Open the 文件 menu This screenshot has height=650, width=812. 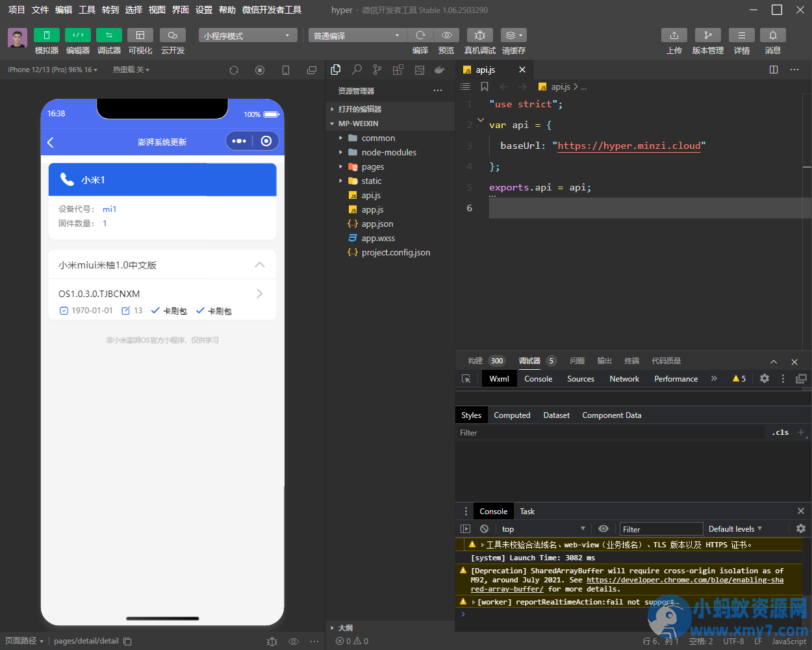click(x=40, y=10)
